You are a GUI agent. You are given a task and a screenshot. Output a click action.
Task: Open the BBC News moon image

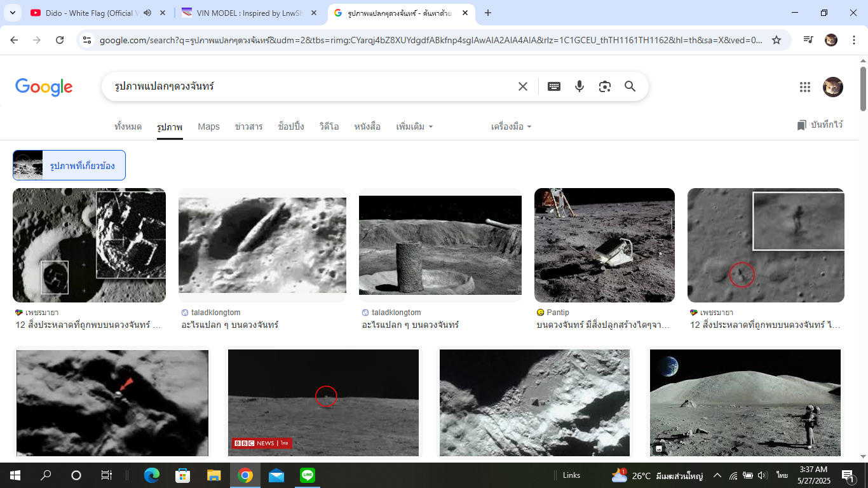323,402
